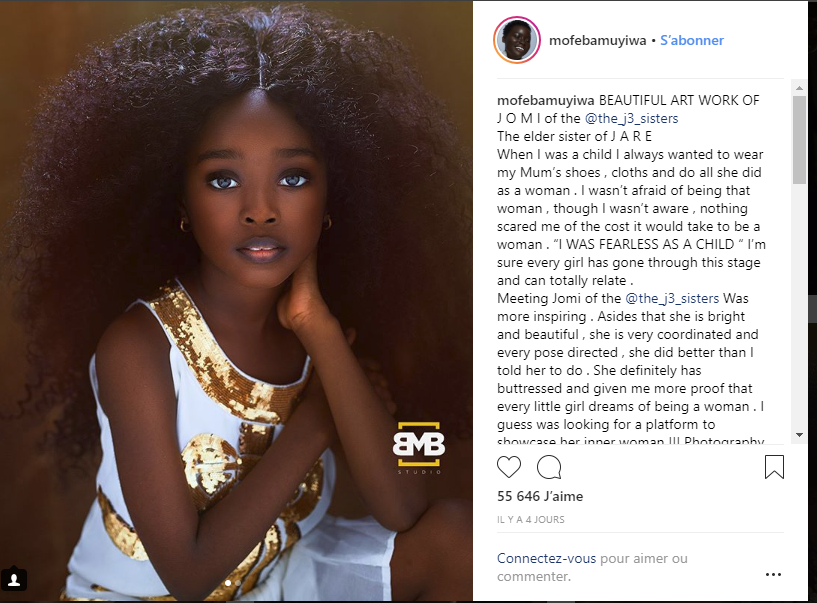Open first @the_j3_sisters mention in caption

click(632, 118)
